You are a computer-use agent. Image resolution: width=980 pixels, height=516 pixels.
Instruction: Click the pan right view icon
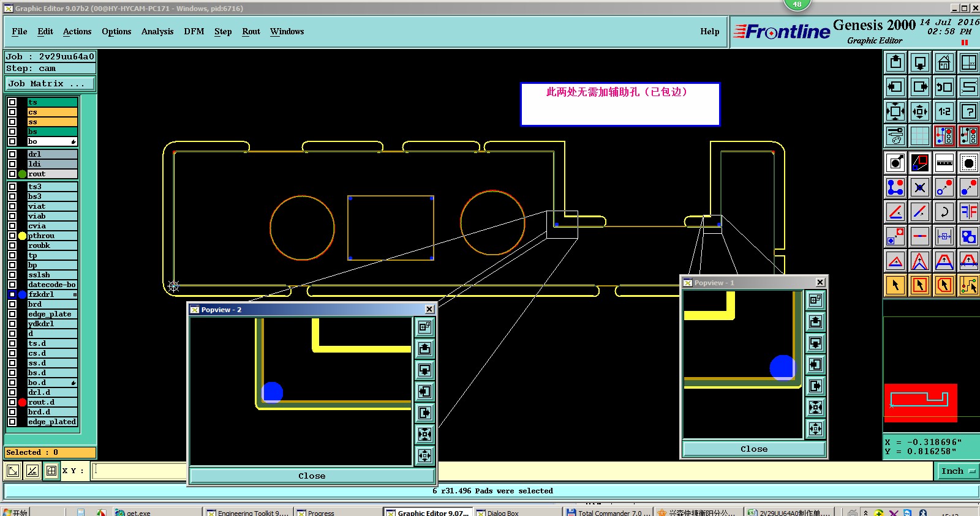coord(920,87)
